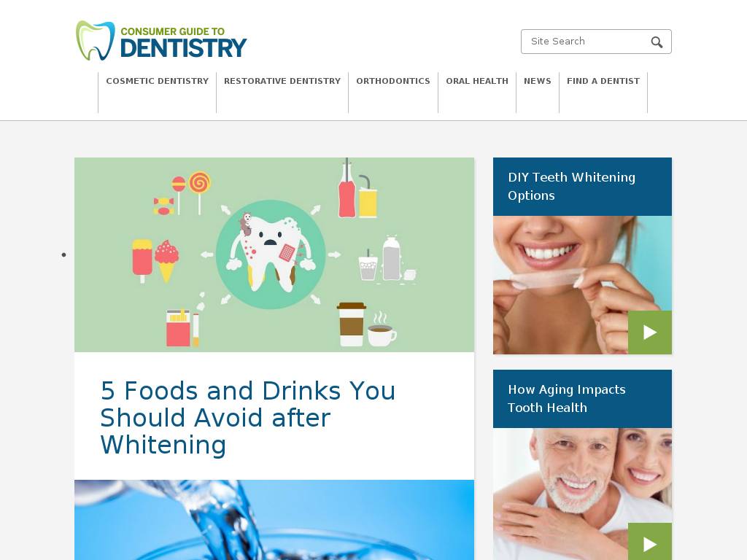Go to the News section
The height and width of the screenshot is (560, 747).
pyautogui.click(x=538, y=81)
